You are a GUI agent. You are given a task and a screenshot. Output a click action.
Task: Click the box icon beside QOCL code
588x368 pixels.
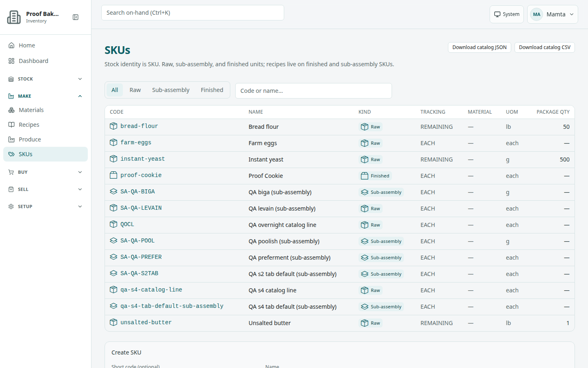114,224
